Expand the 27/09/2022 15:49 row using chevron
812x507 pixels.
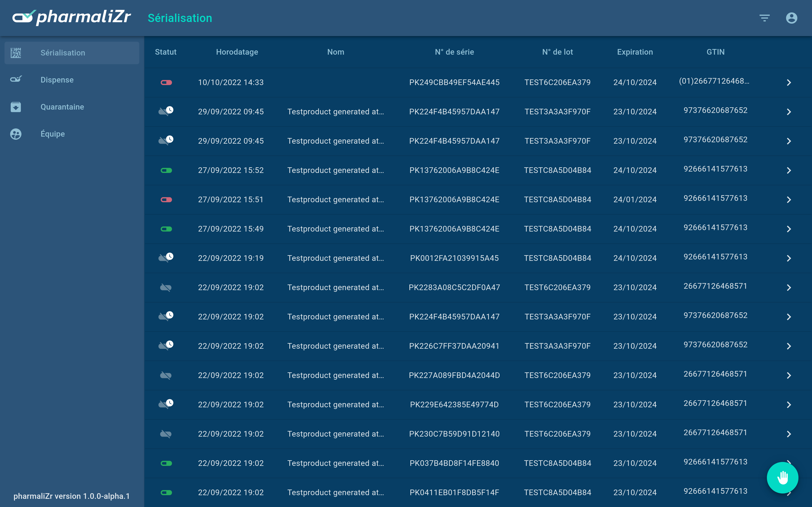pyautogui.click(x=789, y=229)
